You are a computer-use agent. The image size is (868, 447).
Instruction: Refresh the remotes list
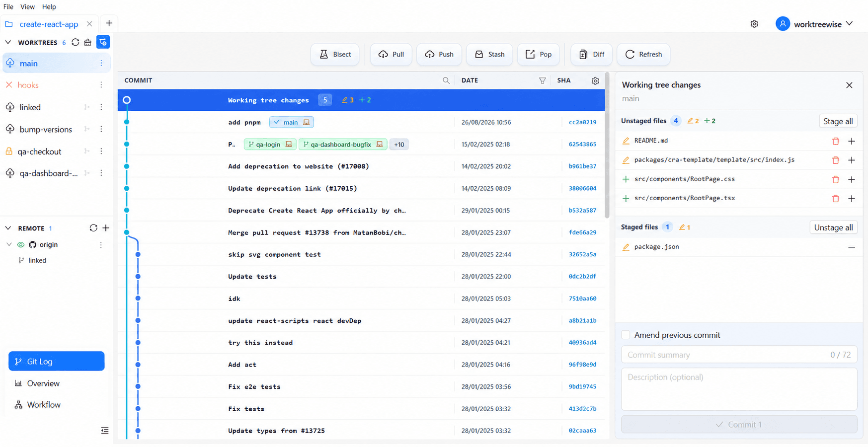point(93,228)
